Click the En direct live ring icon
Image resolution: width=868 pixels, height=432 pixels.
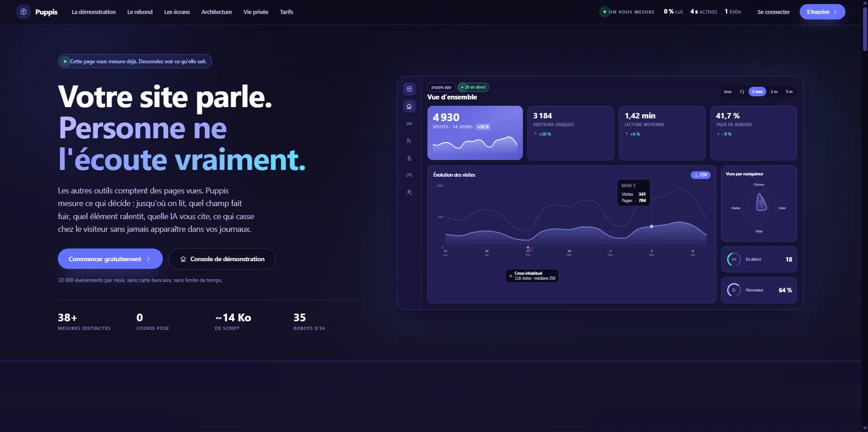734,259
